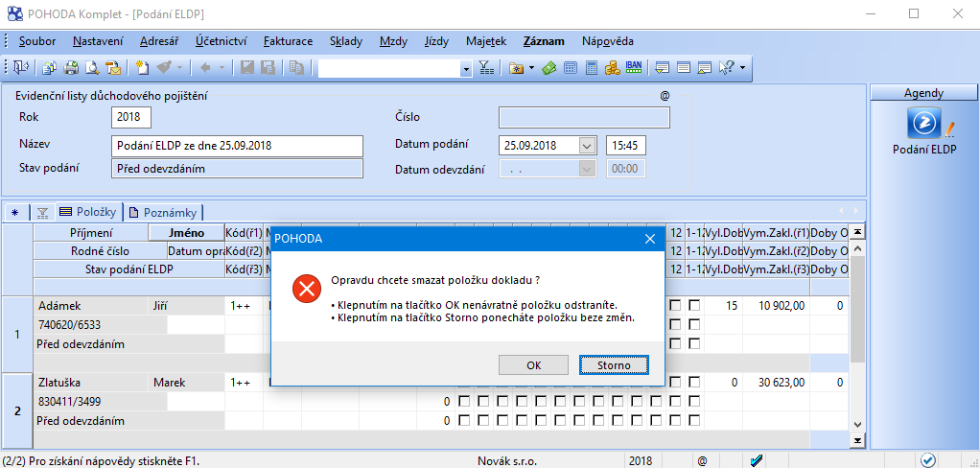Open print preview magnifier icon

[92, 67]
